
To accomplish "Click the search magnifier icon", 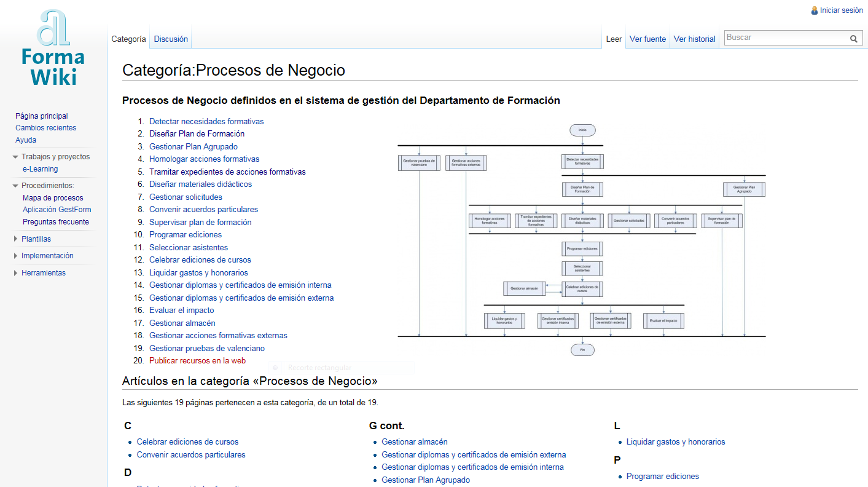I will click(853, 39).
